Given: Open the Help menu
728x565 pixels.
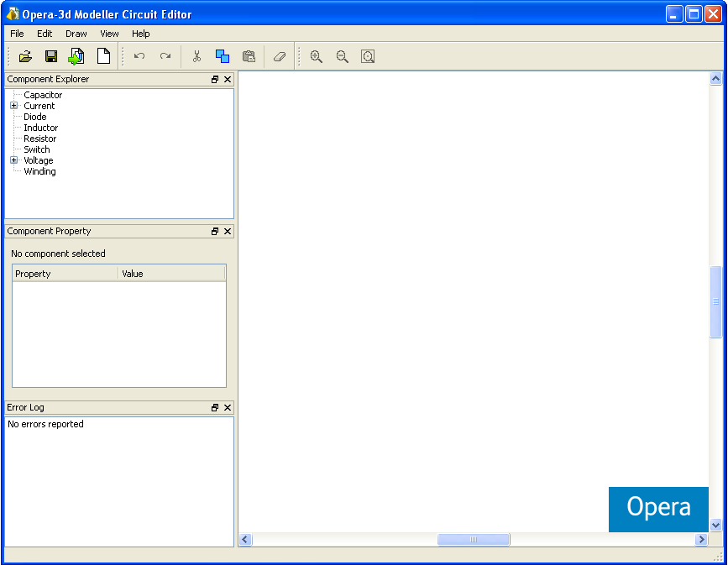Looking at the screenshot, I should (141, 34).
